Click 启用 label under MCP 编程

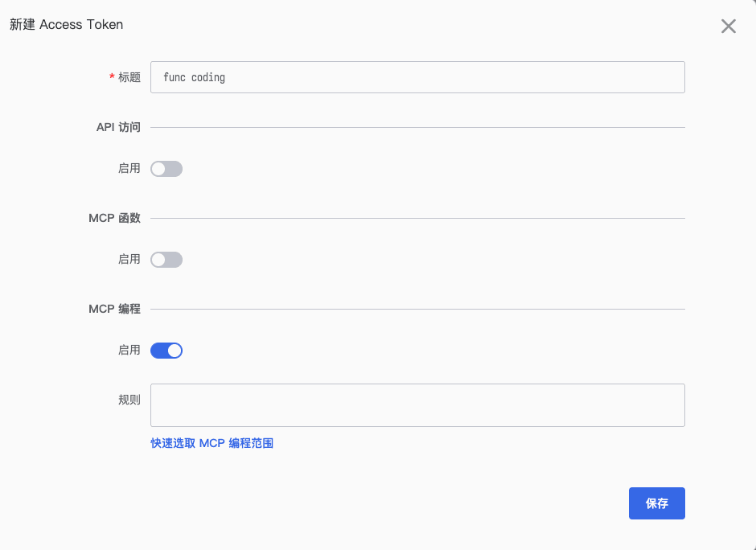coord(129,350)
